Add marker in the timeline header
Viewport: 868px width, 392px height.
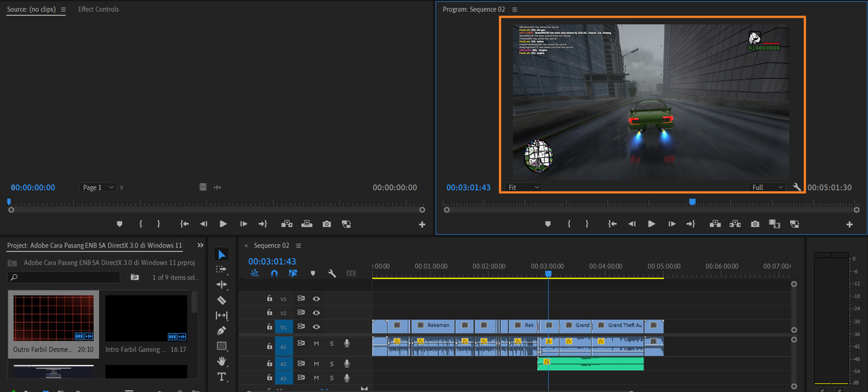click(x=313, y=273)
